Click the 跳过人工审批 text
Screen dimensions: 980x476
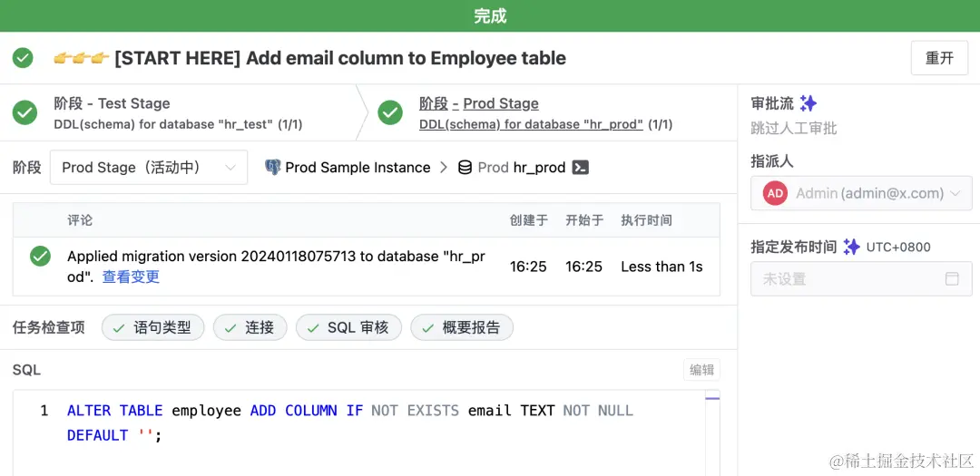coord(794,129)
